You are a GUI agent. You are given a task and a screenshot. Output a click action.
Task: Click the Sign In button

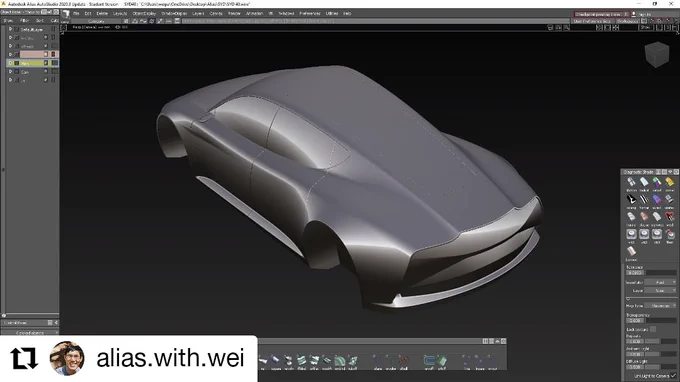click(x=644, y=14)
